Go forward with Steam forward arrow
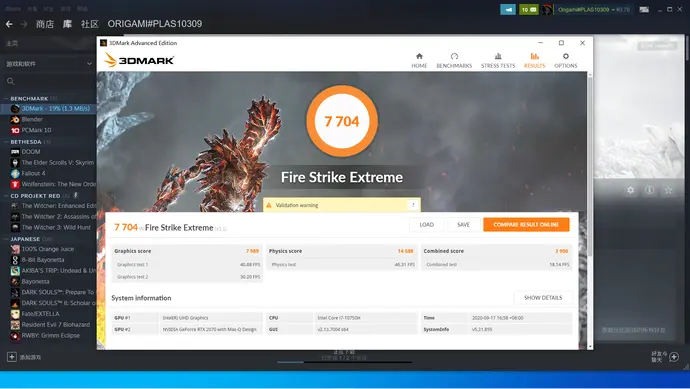Viewport: 690px width, 389px height. point(24,24)
